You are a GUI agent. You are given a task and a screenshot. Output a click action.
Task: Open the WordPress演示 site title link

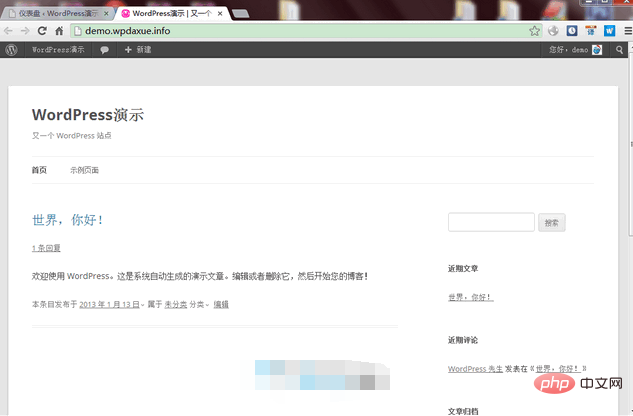point(88,115)
